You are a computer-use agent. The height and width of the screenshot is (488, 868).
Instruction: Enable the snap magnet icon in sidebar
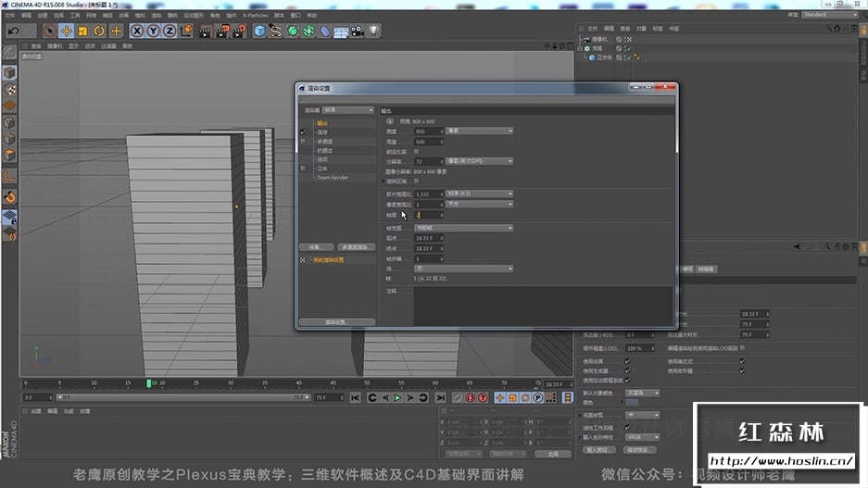tap(9, 197)
